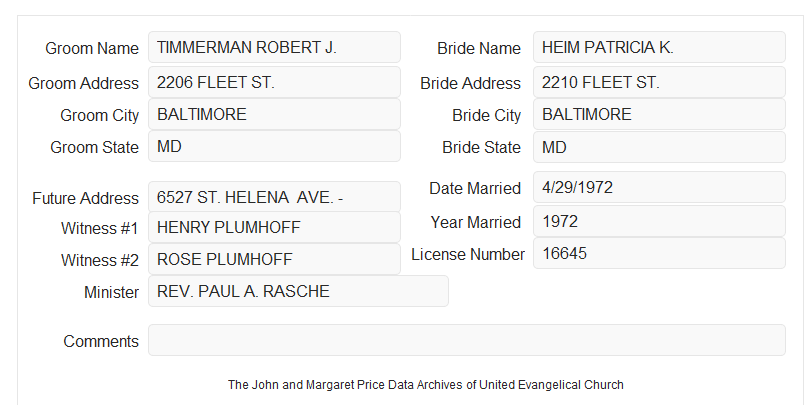Click the Groom Name label

(x=92, y=48)
